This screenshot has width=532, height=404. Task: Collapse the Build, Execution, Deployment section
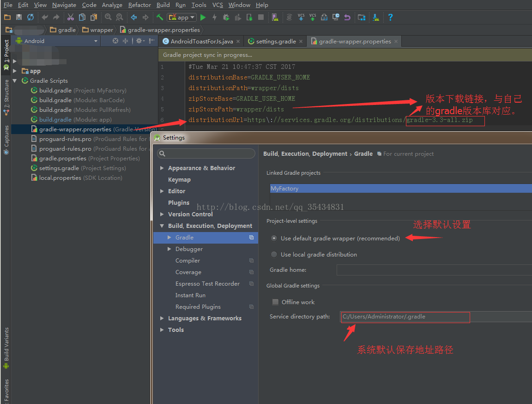[x=162, y=226]
